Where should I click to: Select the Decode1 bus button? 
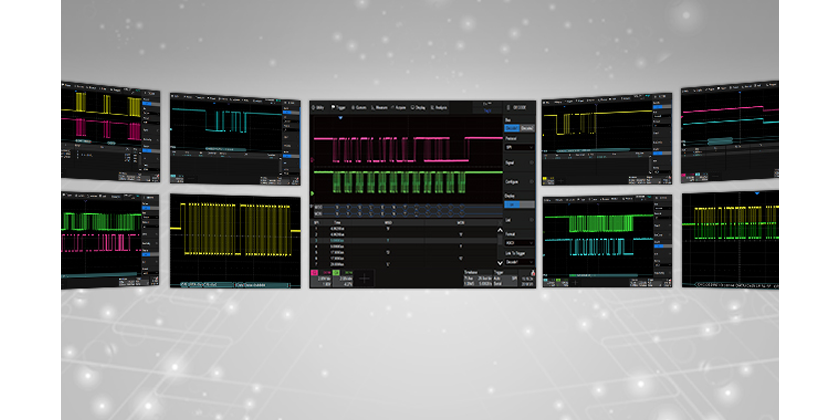click(x=508, y=127)
